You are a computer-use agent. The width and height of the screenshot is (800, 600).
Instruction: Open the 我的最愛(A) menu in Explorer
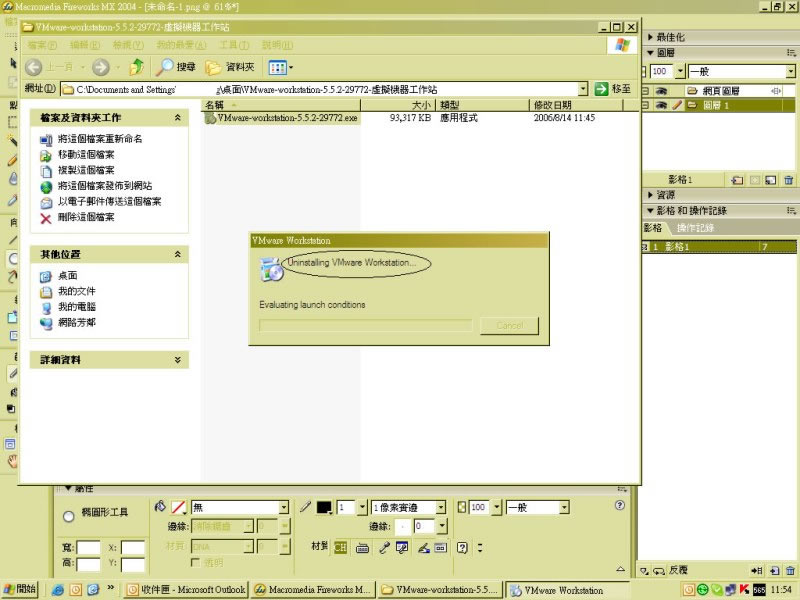click(181, 45)
